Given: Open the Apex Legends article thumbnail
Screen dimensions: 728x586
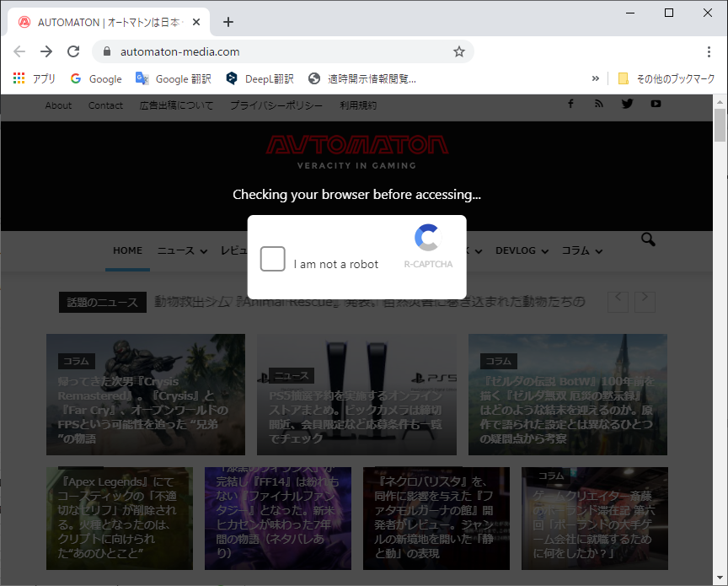Looking at the screenshot, I should 120,519.
